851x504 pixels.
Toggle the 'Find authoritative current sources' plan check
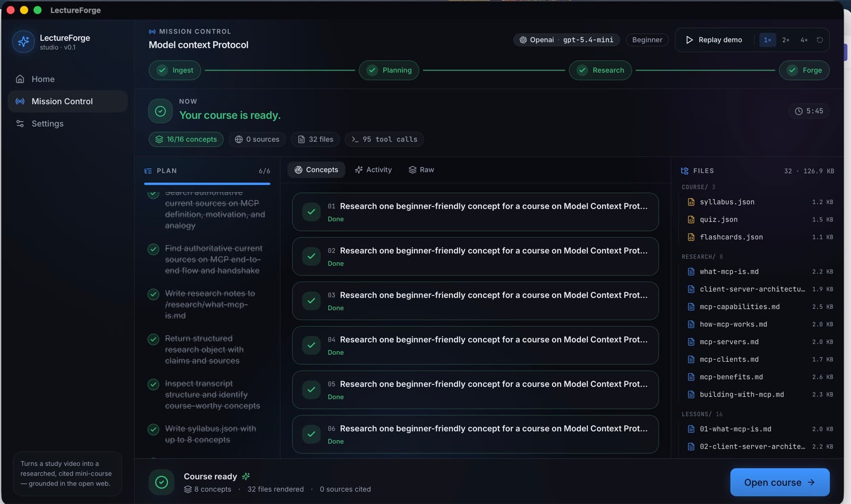(x=153, y=249)
